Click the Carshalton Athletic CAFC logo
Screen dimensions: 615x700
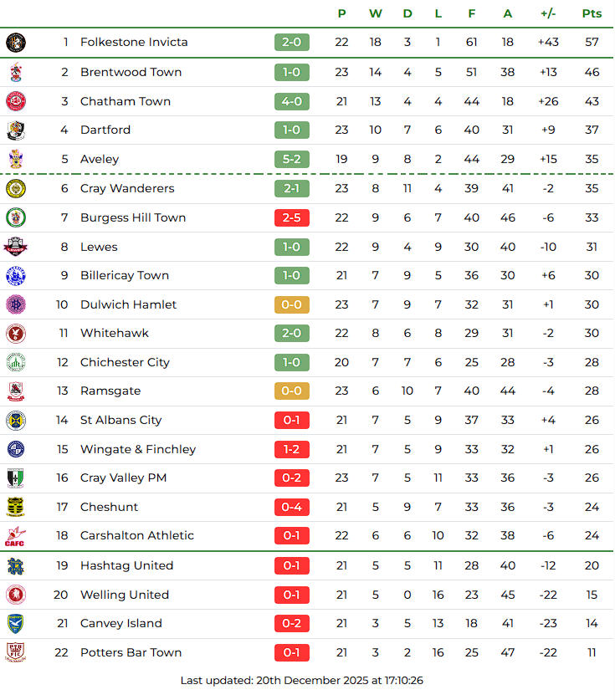pos(15,536)
